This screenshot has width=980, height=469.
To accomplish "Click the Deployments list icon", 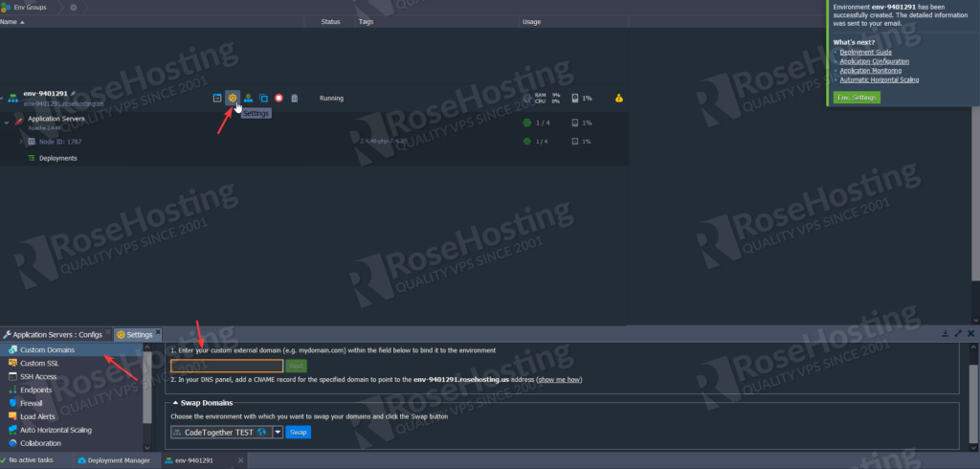I will (x=32, y=158).
